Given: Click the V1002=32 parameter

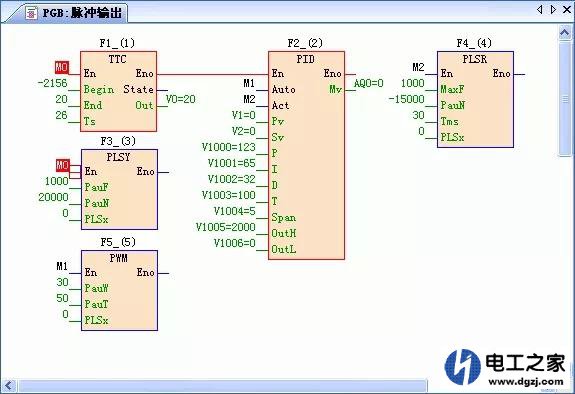Looking at the screenshot, I should 231,179.
